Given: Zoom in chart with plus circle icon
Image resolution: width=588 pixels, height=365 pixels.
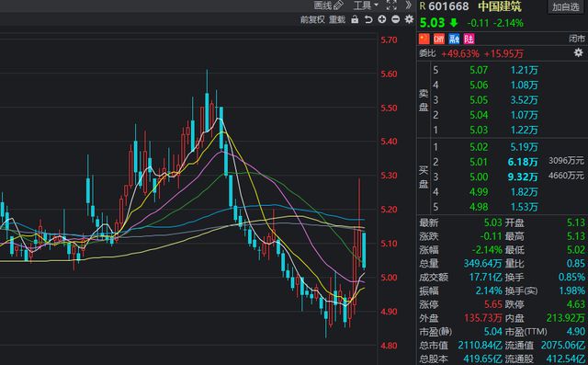Looking at the screenshot, I should 382,19.
